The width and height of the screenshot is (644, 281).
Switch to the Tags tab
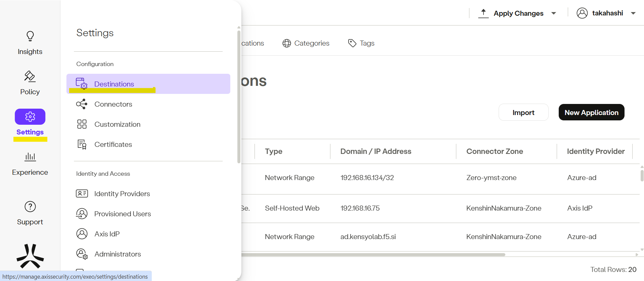click(x=361, y=43)
